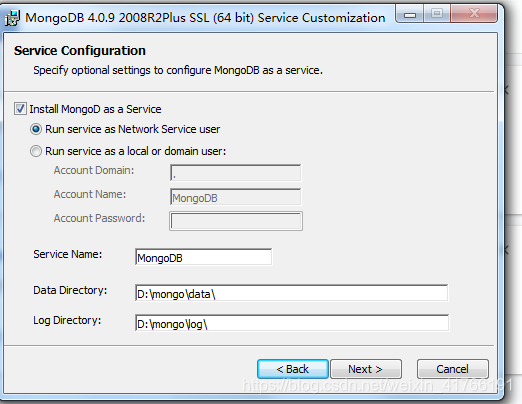Go back with the < Back button
The width and height of the screenshot is (522, 404).
coord(293,369)
